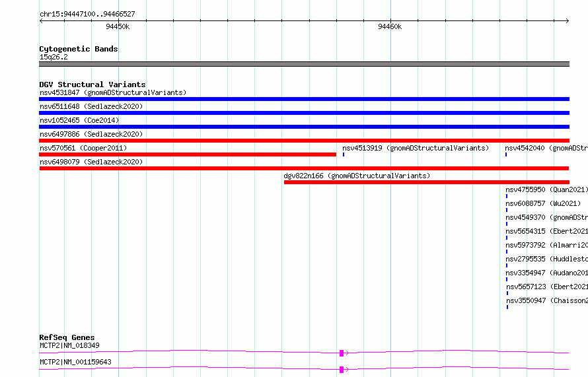The image size is (588, 377).
Task: Open nsv5657123 (Ebert2021) variant label
Action: point(547,287)
